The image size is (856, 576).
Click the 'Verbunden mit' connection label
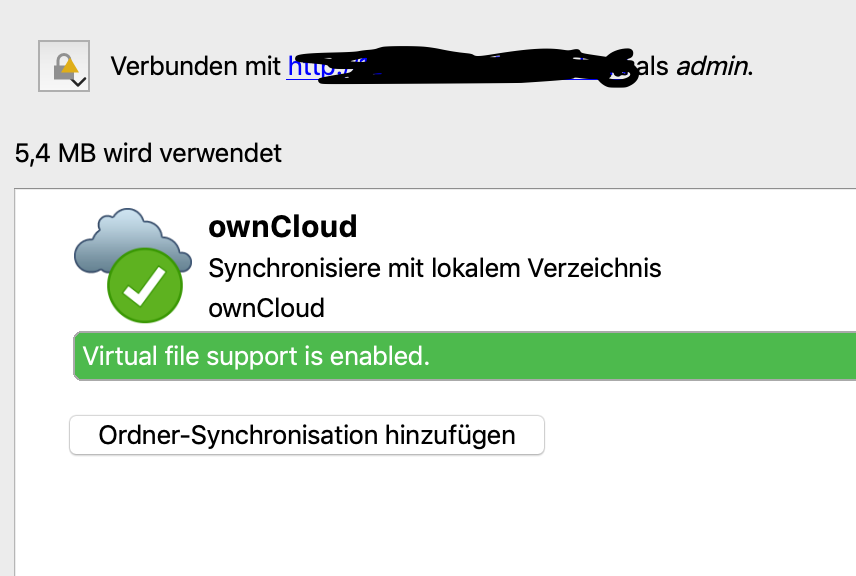[195, 67]
